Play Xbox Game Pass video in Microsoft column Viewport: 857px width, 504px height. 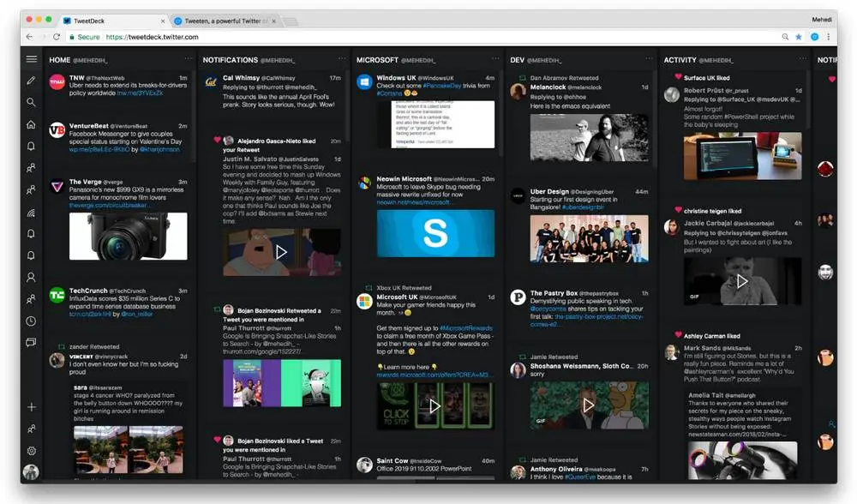(x=435, y=405)
